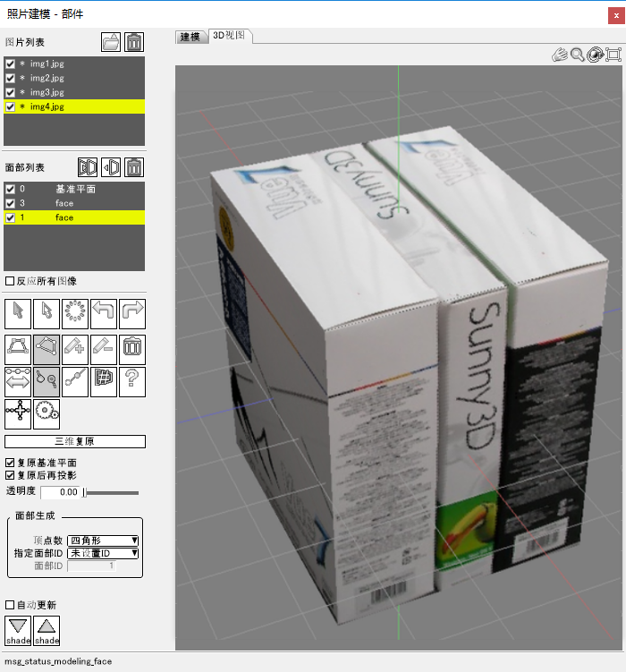Image resolution: width=626 pixels, height=672 pixels.
Task: Select img1.jpg in image list
Action: [74, 64]
